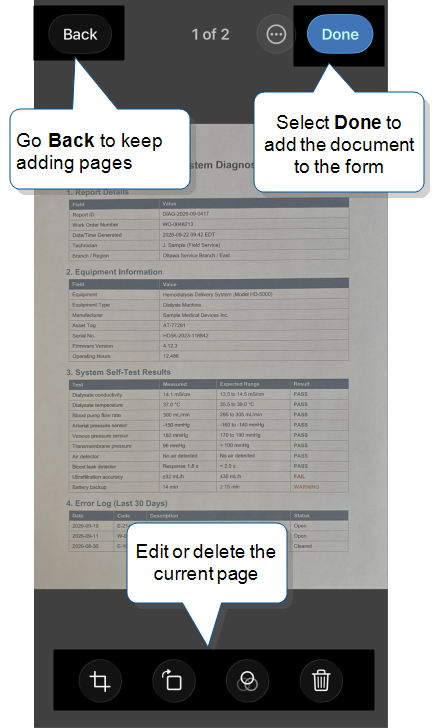Open the color filters icon

247,681
